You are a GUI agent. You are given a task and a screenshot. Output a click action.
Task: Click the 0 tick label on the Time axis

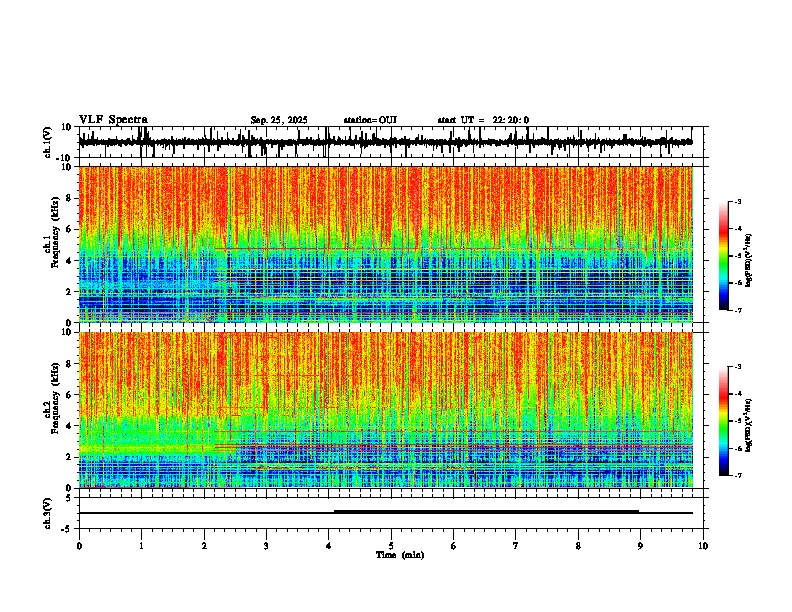tap(79, 546)
